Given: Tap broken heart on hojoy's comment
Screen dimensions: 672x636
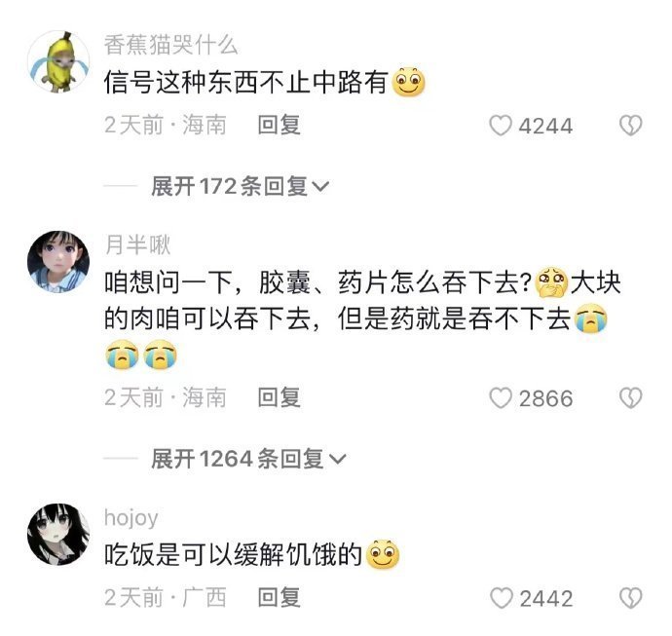Looking at the screenshot, I should (631, 598).
